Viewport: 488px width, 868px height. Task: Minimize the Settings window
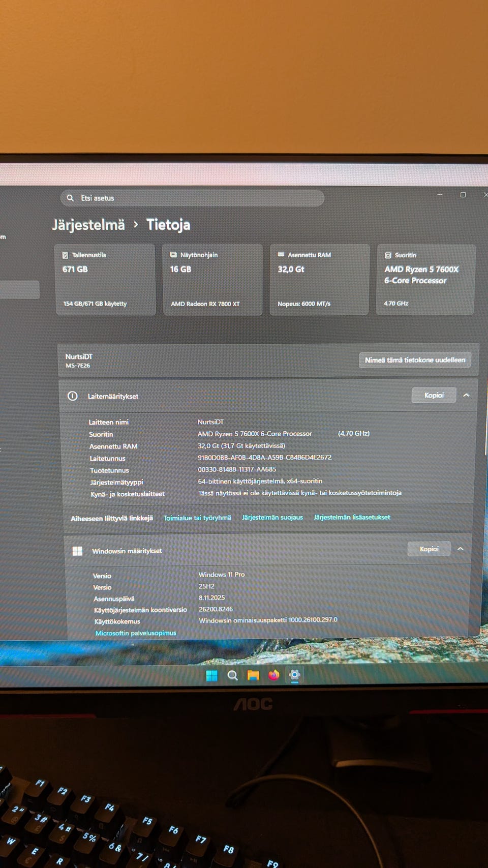(x=440, y=195)
